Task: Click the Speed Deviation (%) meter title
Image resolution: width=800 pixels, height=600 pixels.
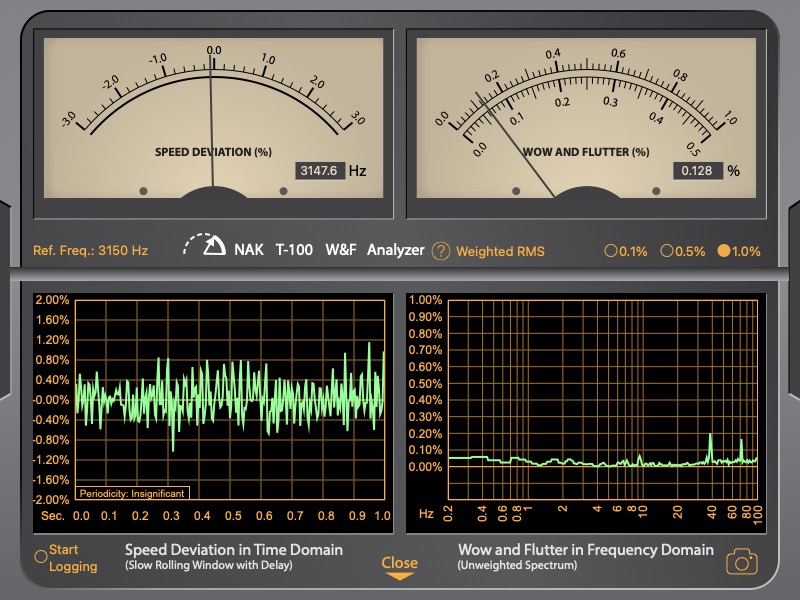Action: [213, 152]
